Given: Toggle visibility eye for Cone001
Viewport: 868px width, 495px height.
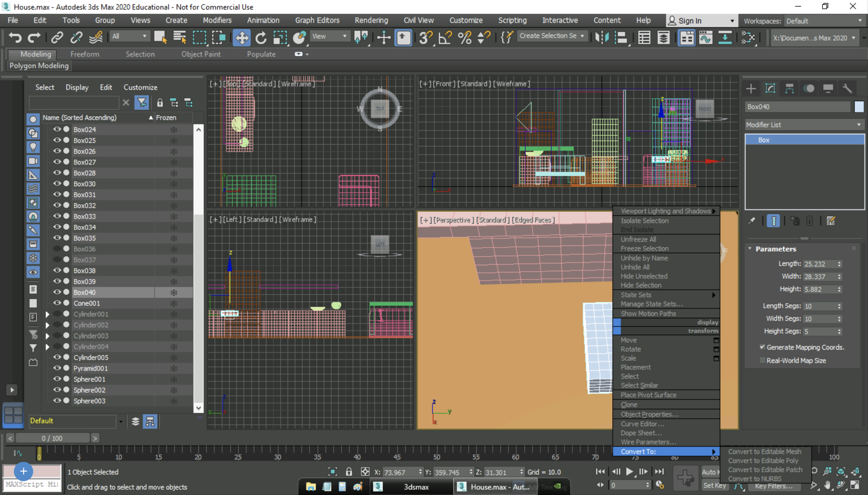Looking at the screenshot, I should click(x=57, y=303).
